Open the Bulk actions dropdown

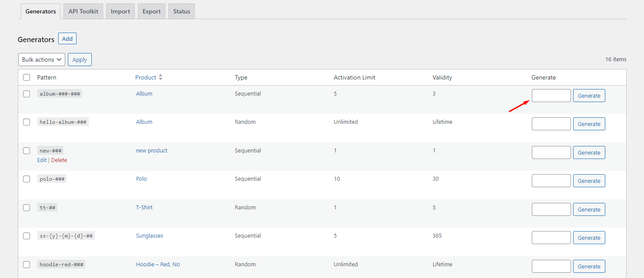click(41, 59)
